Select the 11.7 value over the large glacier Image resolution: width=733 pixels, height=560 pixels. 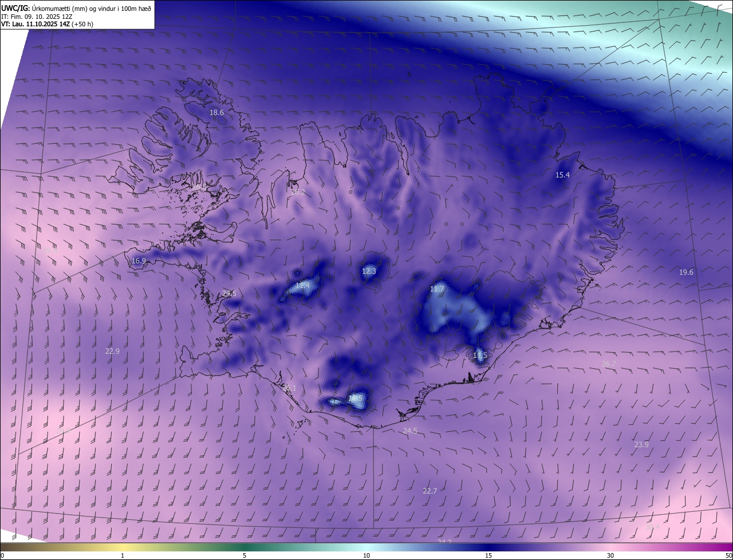click(x=437, y=289)
